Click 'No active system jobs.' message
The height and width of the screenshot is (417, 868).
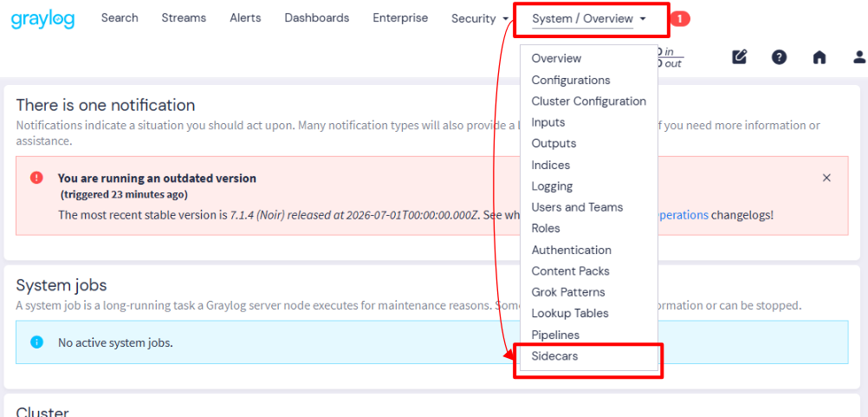[115, 342]
